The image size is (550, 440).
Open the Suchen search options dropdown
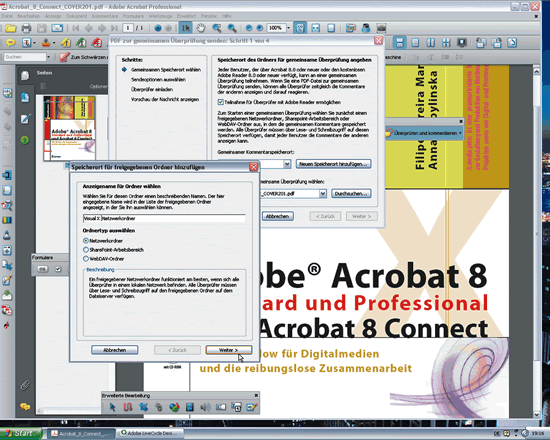pyautogui.click(x=48, y=57)
